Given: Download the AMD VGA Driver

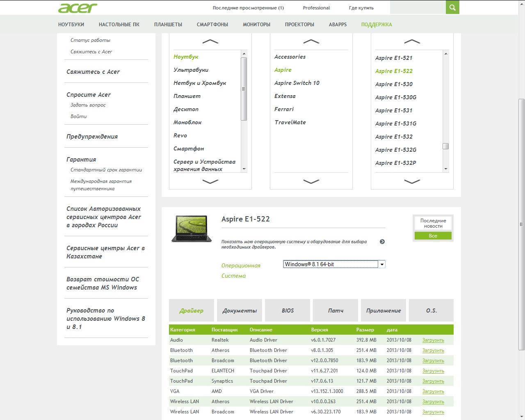Looking at the screenshot, I should pyautogui.click(x=433, y=391).
